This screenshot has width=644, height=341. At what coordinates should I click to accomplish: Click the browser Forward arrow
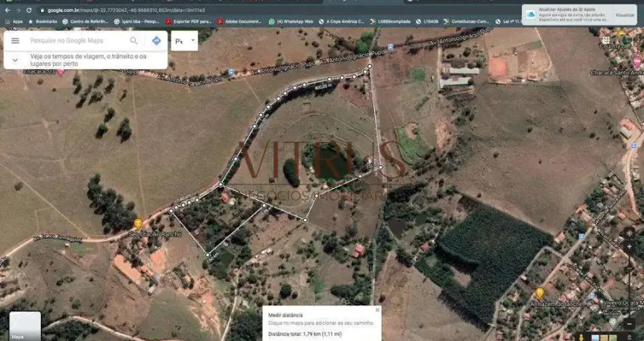click(18, 11)
